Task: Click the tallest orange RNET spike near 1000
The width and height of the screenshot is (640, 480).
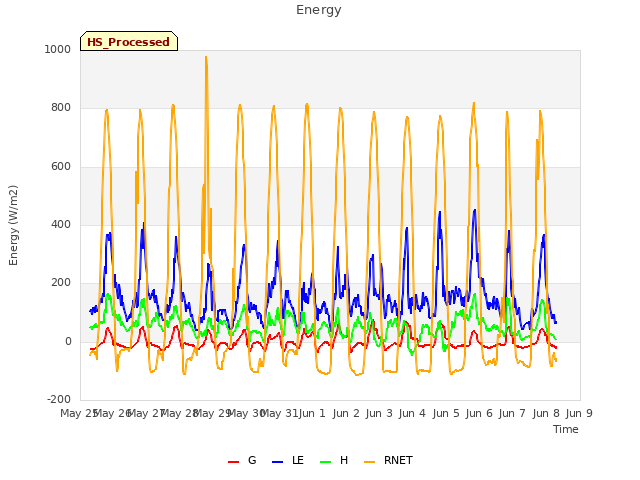Action: 206,58
